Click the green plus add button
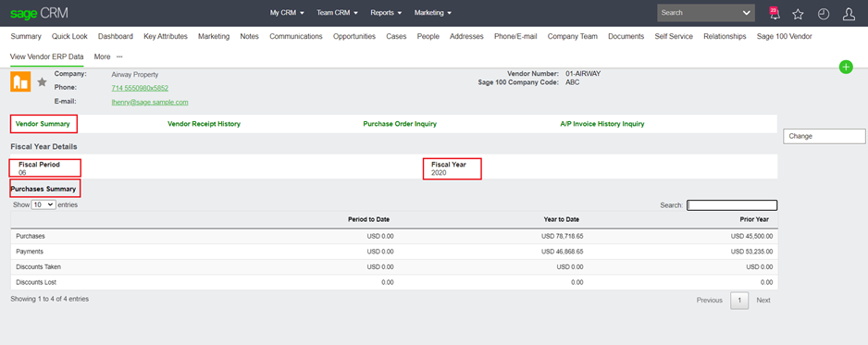Viewport: 868px width, 345px height. click(x=846, y=67)
